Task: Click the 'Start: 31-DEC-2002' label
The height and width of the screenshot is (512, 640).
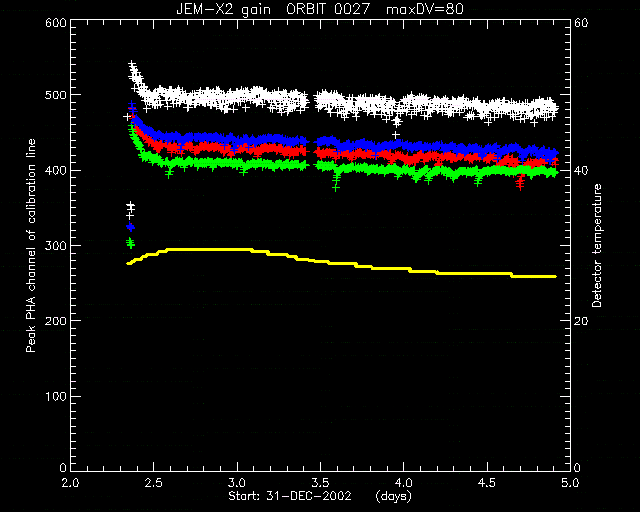Action: click(x=290, y=496)
